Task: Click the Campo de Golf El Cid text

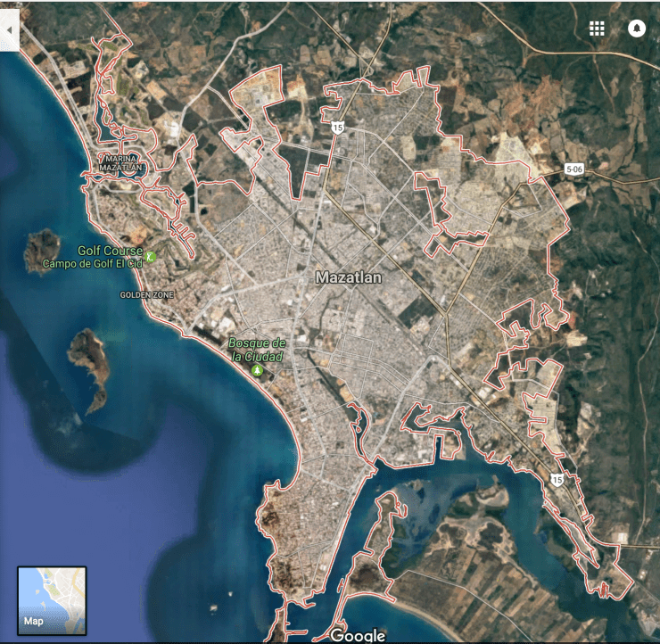Action: pos(93,264)
